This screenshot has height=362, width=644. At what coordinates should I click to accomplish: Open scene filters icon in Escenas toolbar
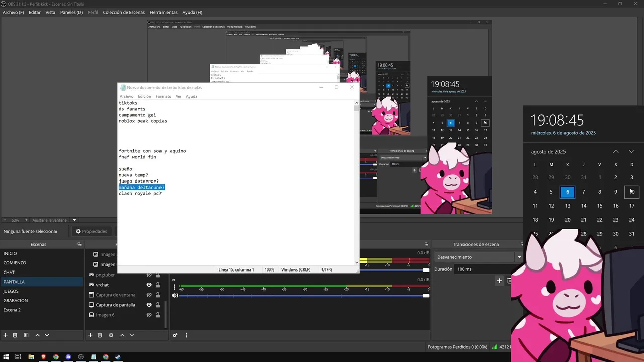[26, 335]
